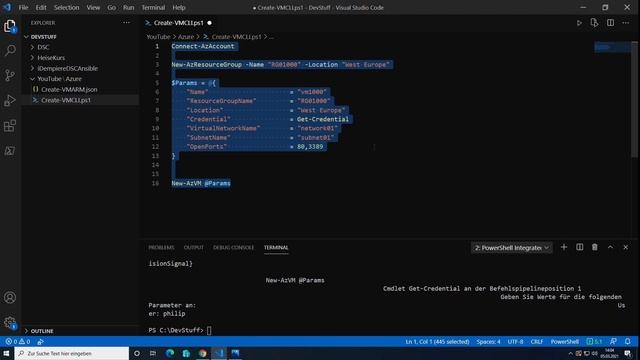The image size is (640, 360).
Task: Click the VS Code taskbar icon
Action: [x=219, y=353]
